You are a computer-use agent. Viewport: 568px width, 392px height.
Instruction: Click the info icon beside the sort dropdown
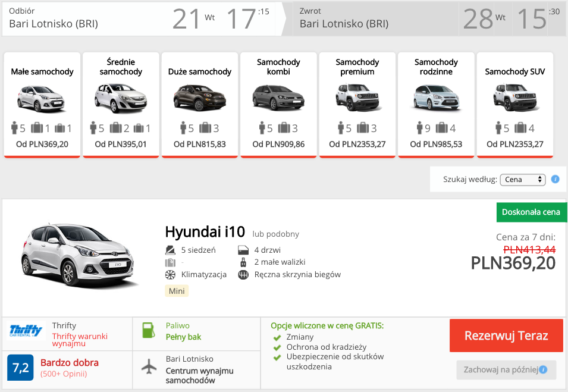pos(555,179)
